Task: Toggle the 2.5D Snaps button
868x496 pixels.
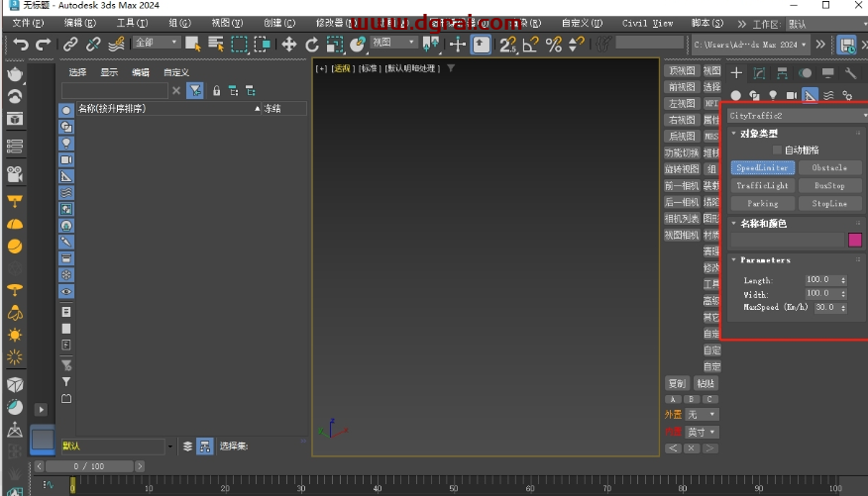Action: 507,45
